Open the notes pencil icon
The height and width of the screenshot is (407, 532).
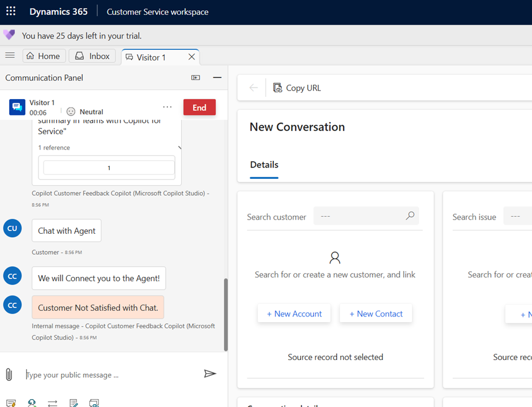click(x=74, y=403)
